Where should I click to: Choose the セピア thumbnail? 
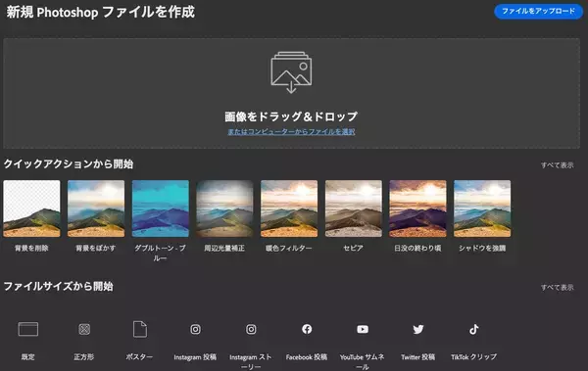point(354,209)
